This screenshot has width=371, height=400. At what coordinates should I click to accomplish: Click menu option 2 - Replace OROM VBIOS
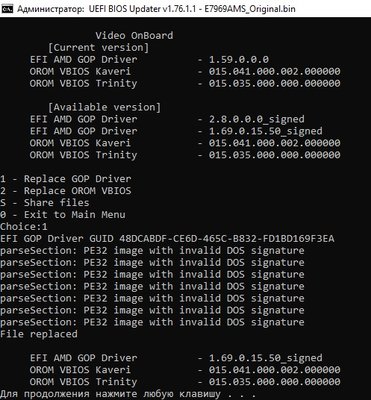pos(66,191)
